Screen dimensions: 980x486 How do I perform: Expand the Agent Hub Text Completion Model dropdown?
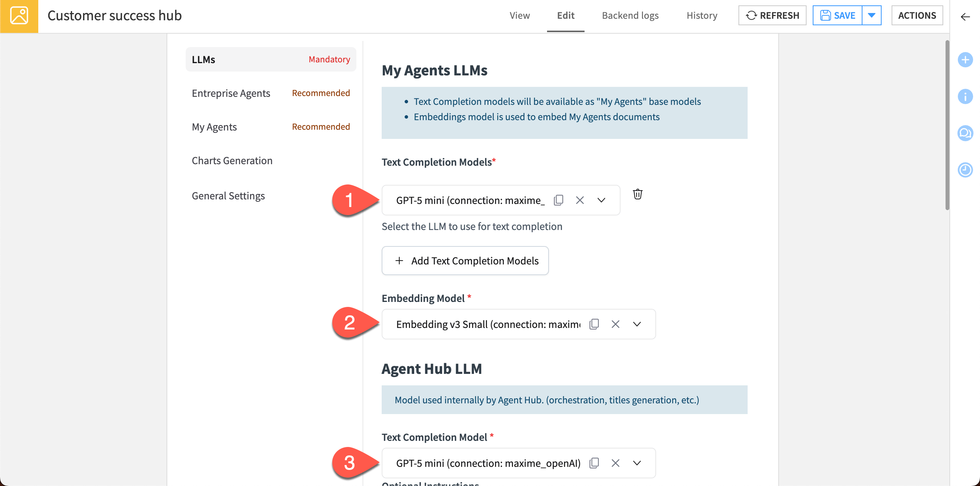[637, 463]
